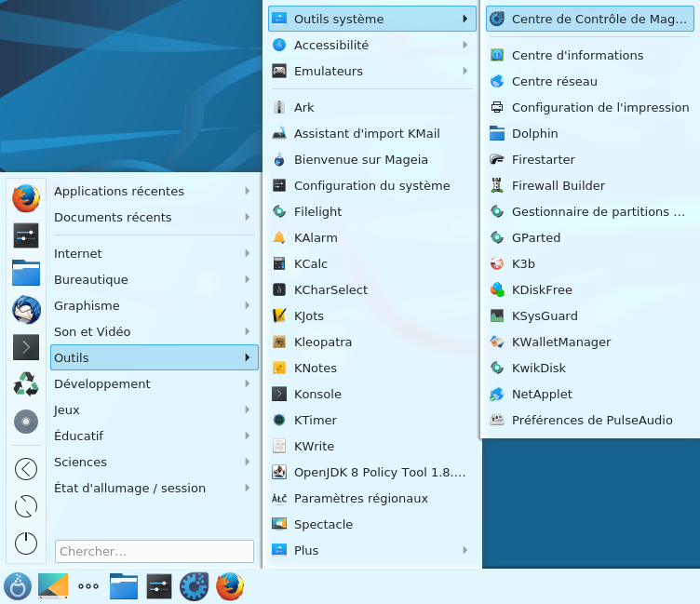Launch Gestionnaire de partitions
Image resolution: width=700 pixels, height=604 pixels.
coord(590,211)
